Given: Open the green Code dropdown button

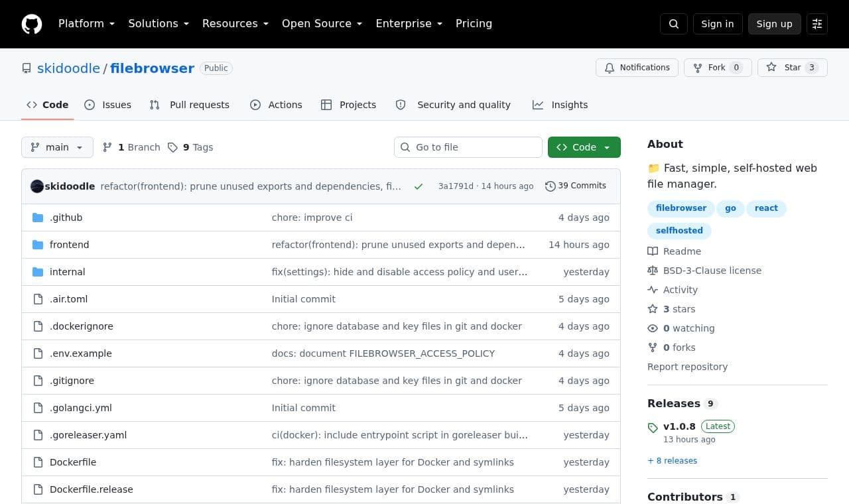Looking at the screenshot, I should (x=584, y=147).
